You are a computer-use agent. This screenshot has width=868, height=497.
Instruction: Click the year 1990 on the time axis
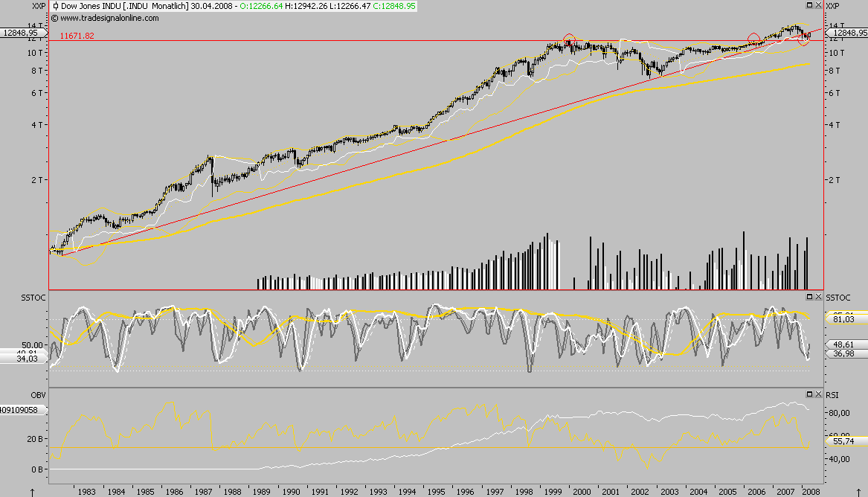coord(291,492)
